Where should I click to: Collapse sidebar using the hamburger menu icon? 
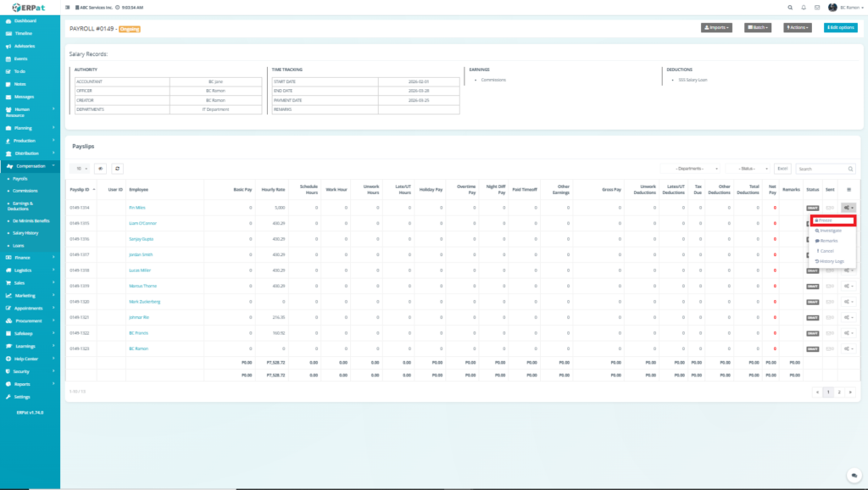[x=68, y=7]
